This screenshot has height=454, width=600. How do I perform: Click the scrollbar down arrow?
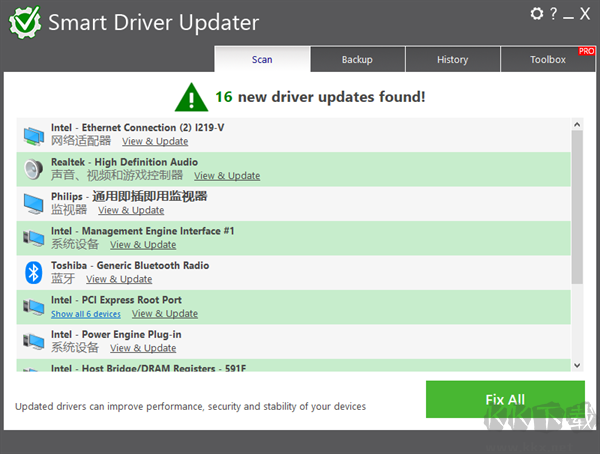point(577,366)
